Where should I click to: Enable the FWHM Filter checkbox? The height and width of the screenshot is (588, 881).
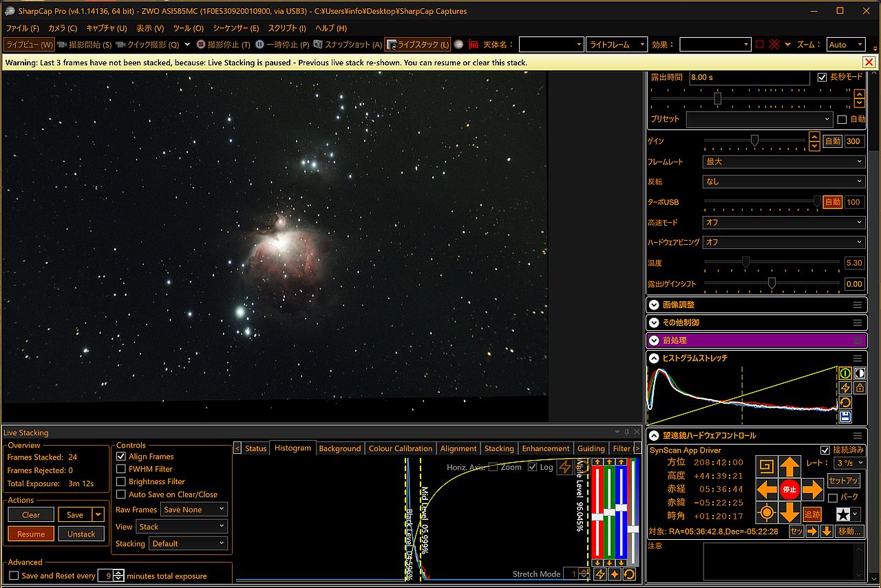point(121,469)
